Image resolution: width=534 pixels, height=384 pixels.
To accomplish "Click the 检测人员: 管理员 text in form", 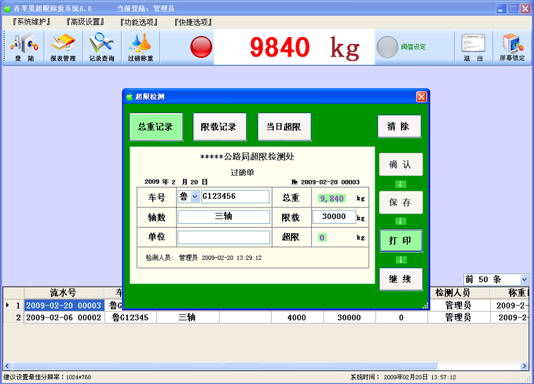I will click(x=171, y=258).
